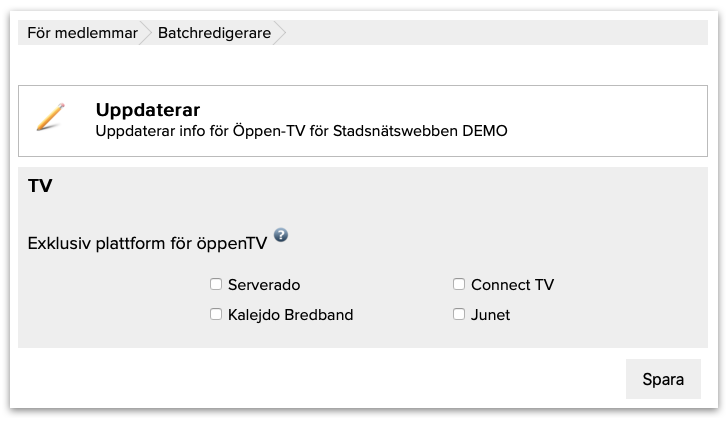Click the chevron after För medlemmar
This screenshot has height=421, width=728.
[x=148, y=33]
